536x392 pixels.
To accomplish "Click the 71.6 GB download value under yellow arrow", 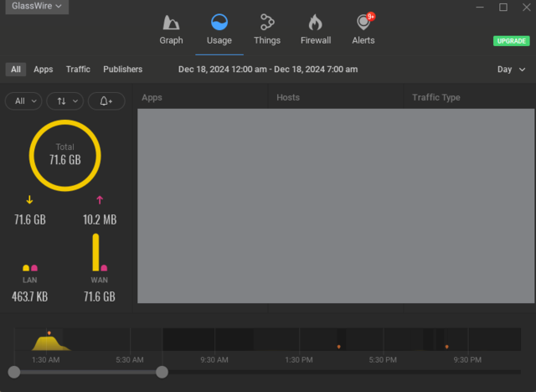I will (x=30, y=219).
